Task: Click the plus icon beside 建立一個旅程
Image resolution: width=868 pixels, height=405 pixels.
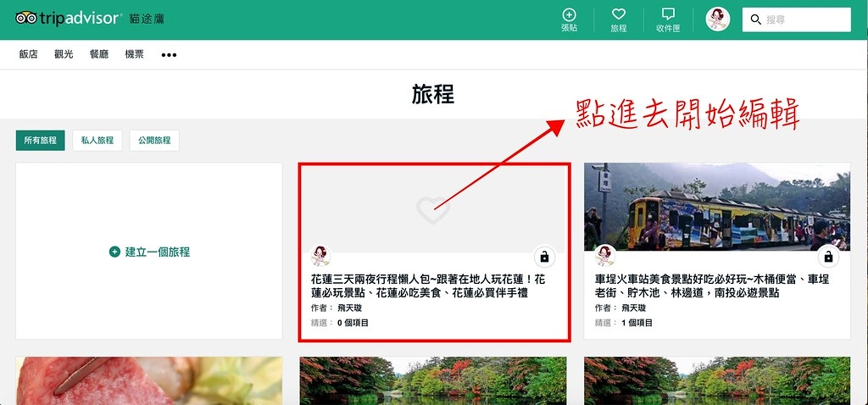Action: [x=114, y=252]
